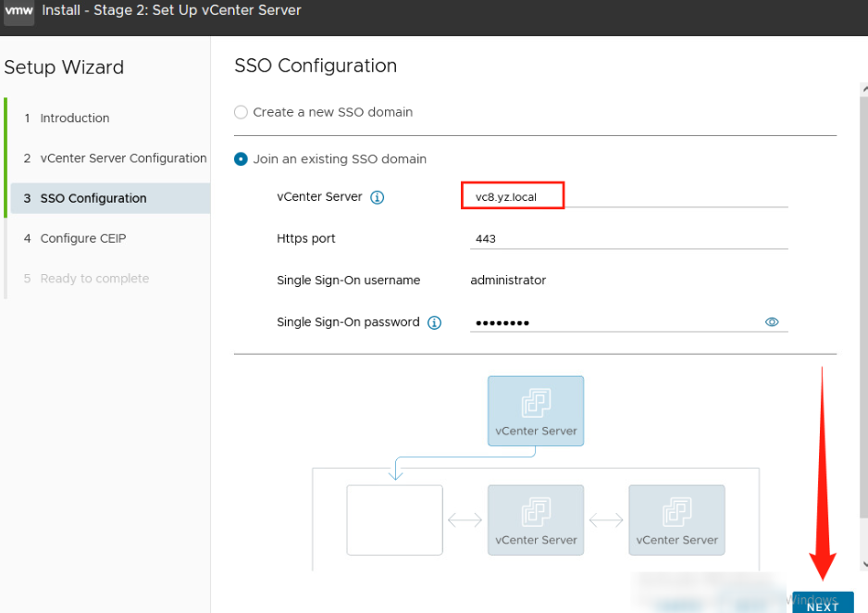Select Create a new SSO domain option

pyautogui.click(x=240, y=111)
